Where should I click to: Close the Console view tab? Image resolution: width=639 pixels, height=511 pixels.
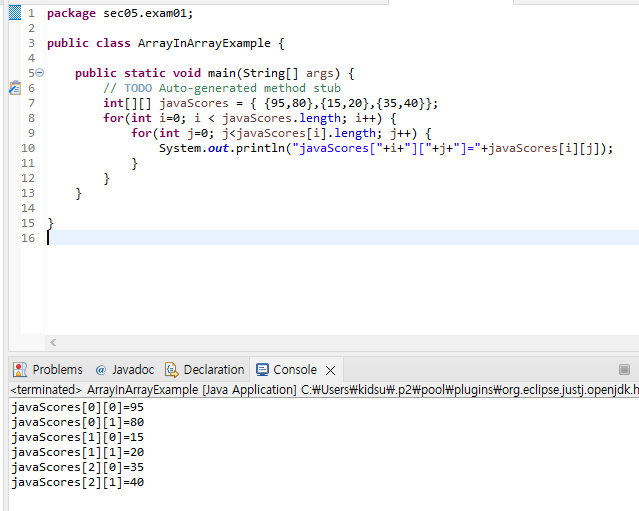331,370
